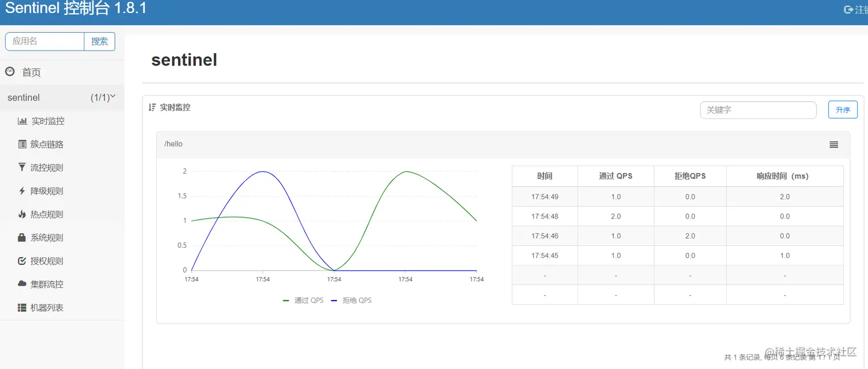Click Sentinel 控制台 1.8.1 title

(75, 9)
